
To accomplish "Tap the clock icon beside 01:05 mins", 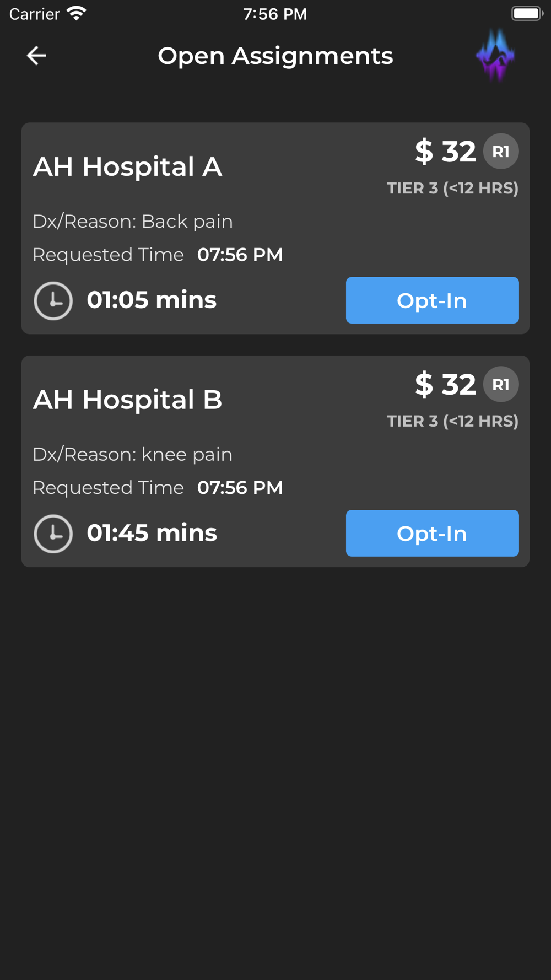I will point(53,301).
